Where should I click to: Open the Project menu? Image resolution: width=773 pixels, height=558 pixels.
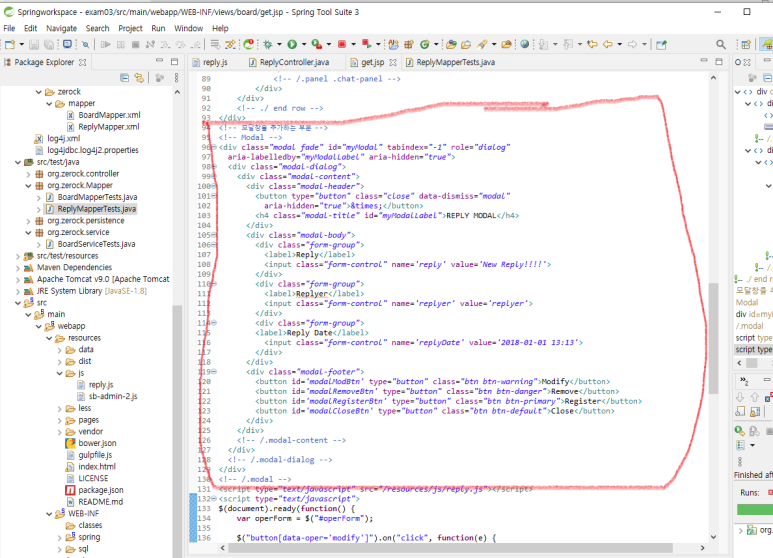click(x=130, y=28)
